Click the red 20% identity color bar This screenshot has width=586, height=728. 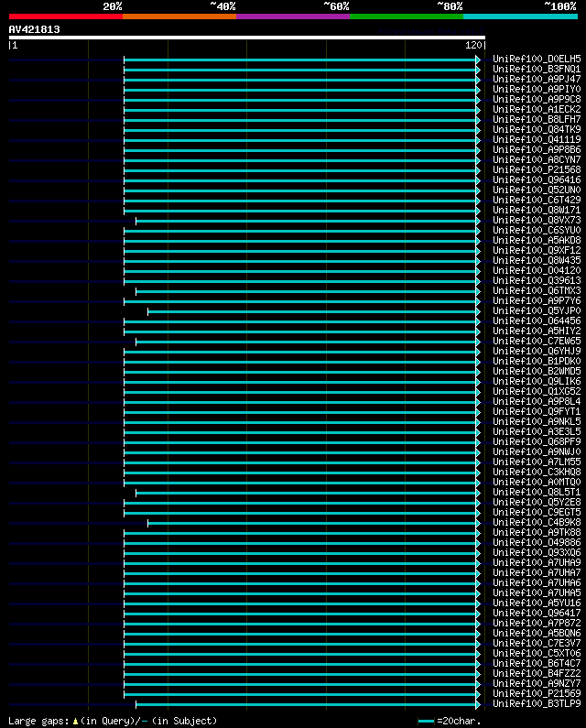(66, 16)
